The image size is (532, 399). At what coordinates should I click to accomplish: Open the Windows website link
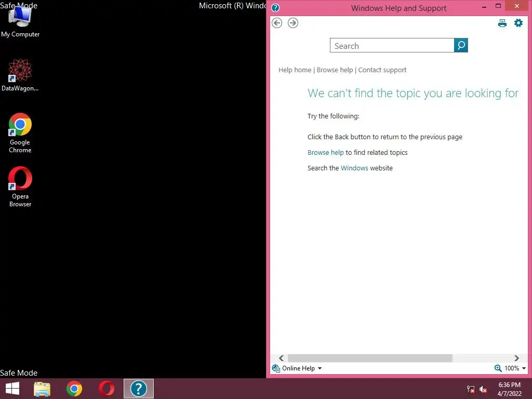click(354, 168)
